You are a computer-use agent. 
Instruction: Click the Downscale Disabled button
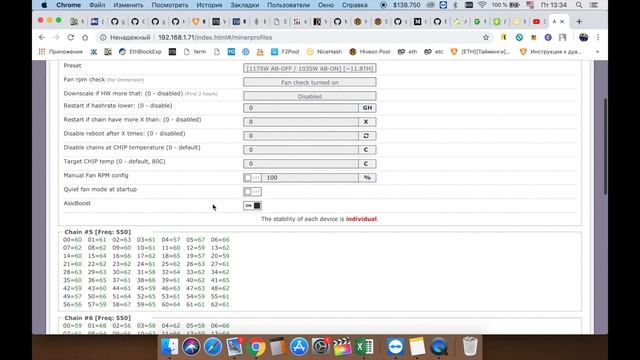coord(309,96)
